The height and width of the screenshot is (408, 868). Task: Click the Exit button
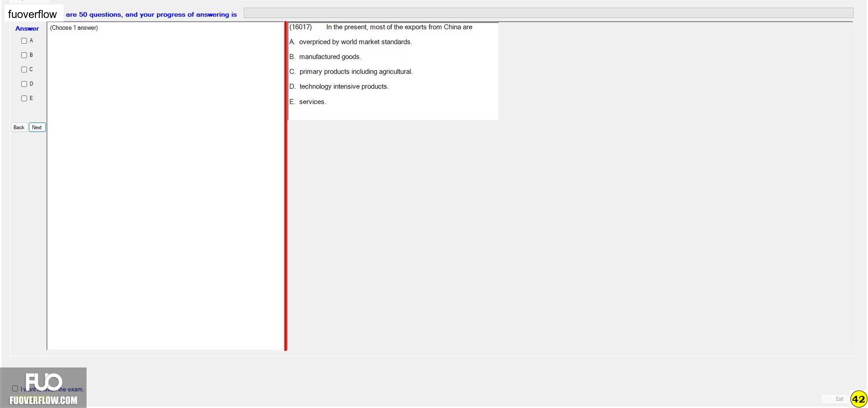coord(839,399)
